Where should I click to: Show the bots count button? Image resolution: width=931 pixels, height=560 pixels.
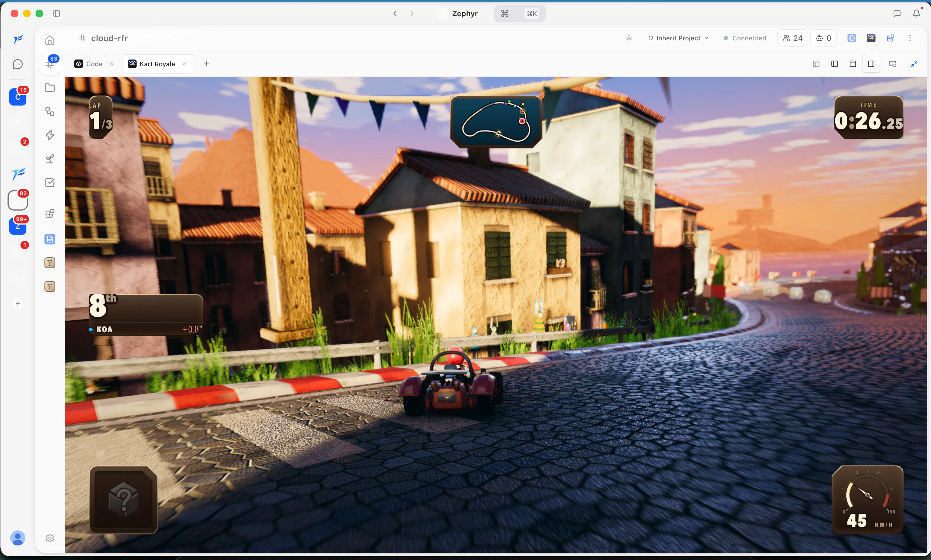(824, 38)
